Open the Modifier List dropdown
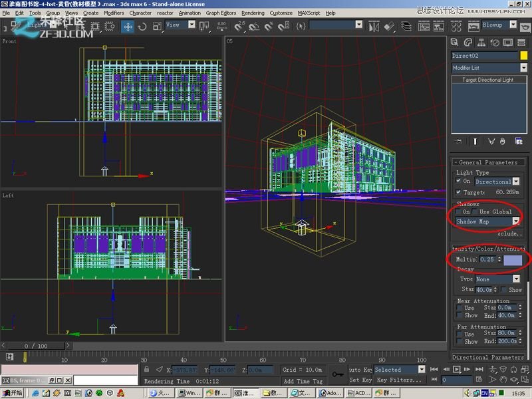532x399 pixels. 523,67
